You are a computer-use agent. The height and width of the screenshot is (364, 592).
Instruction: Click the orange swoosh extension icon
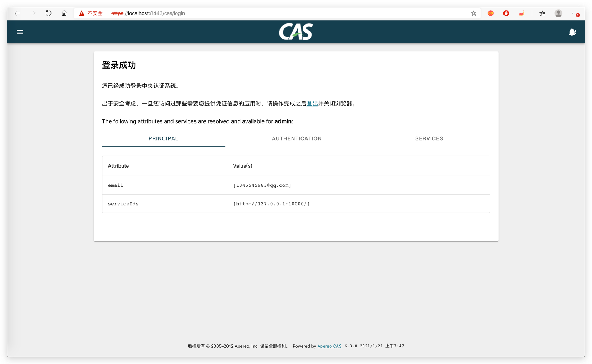click(x=522, y=13)
